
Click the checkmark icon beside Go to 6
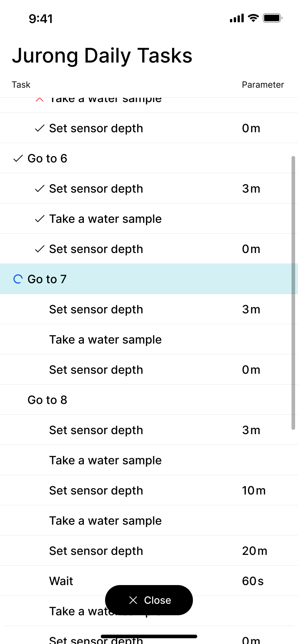click(18, 158)
